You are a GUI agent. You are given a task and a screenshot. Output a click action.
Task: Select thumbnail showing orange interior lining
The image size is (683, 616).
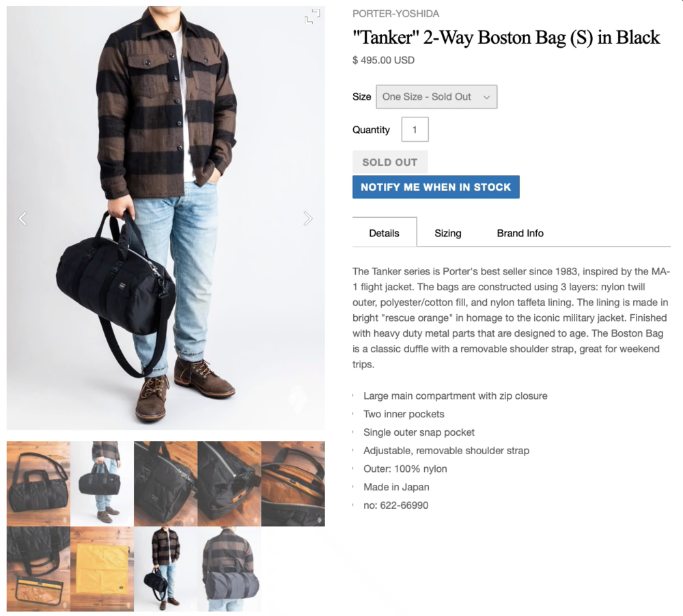click(293, 484)
